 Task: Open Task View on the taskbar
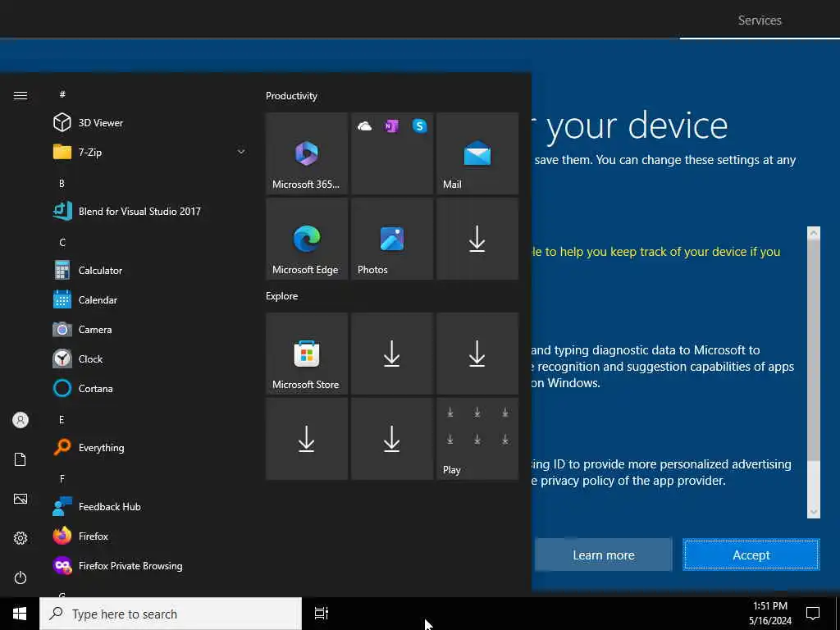coord(322,614)
